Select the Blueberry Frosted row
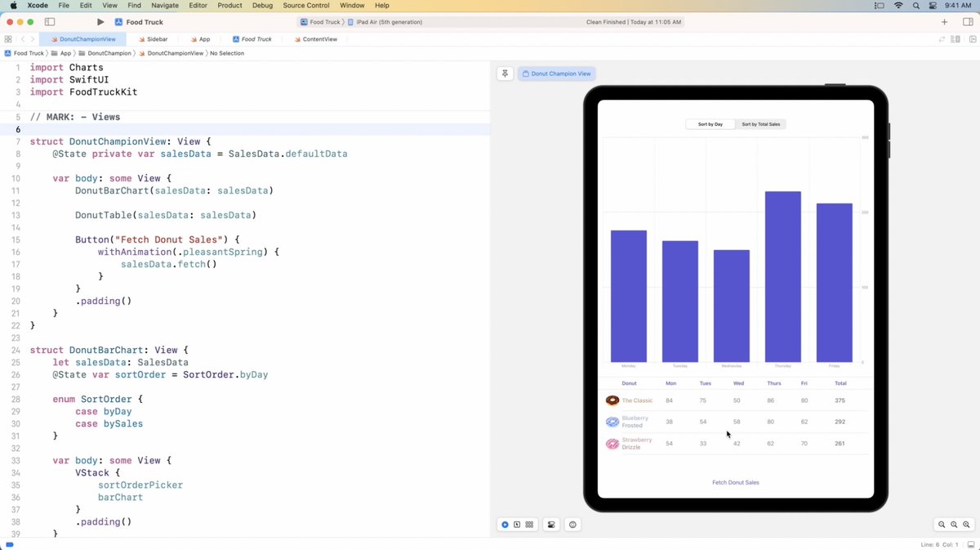Viewport: 980px width, 550px height. (x=735, y=422)
